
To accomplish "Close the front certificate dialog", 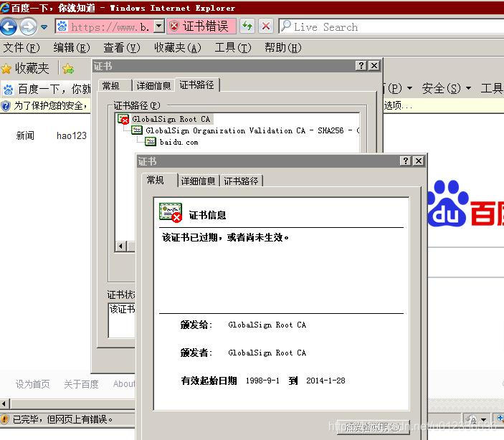I will pyautogui.click(x=419, y=161).
